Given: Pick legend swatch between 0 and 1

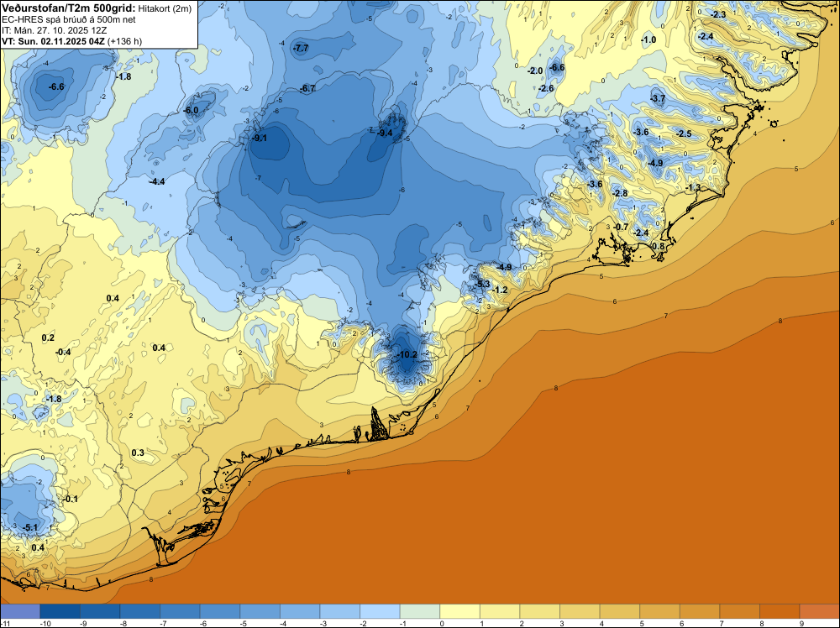Looking at the screenshot, I should point(459,611).
